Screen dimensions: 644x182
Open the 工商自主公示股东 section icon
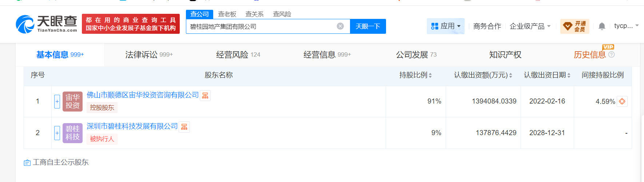[x=27, y=163]
